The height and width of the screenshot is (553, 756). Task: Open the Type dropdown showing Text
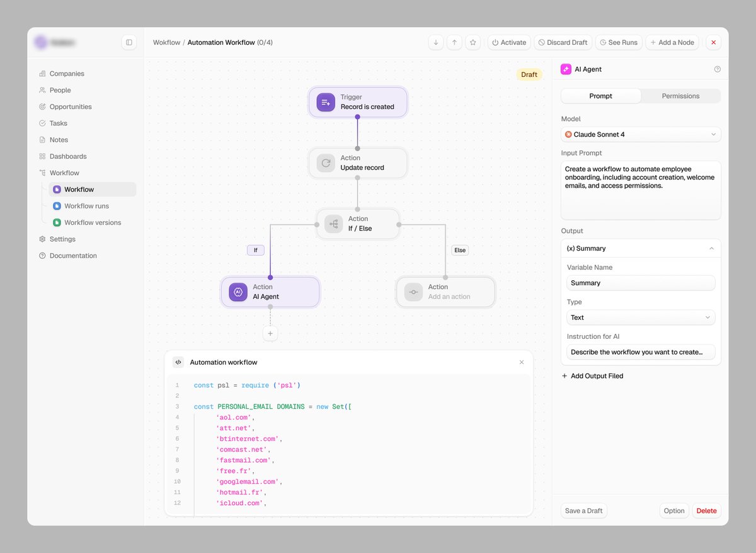click(x=641, y=317)
